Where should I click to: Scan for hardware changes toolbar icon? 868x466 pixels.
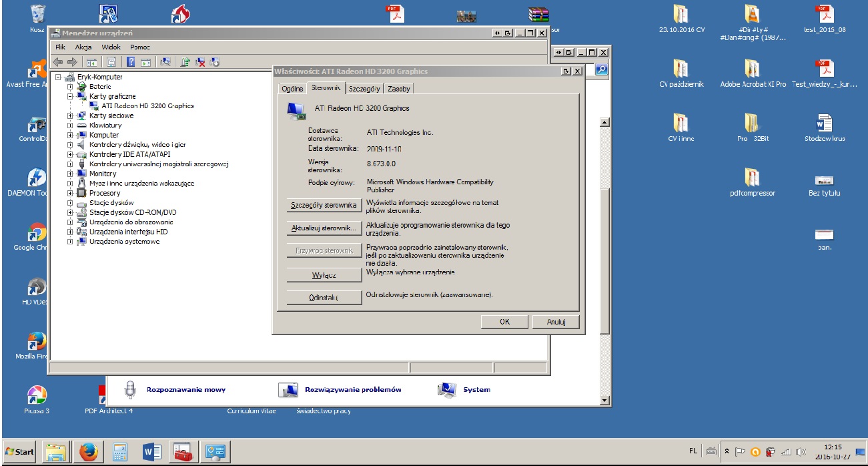tap(165, 62)
